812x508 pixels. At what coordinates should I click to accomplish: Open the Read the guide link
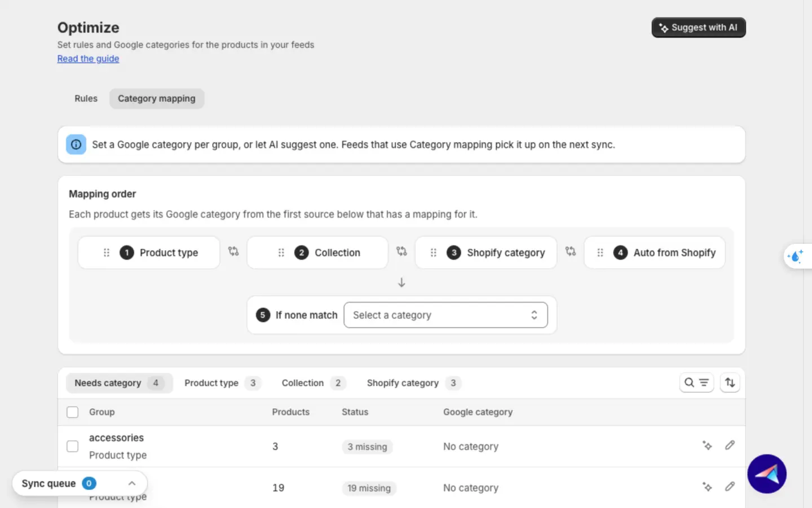click(88, 59)
